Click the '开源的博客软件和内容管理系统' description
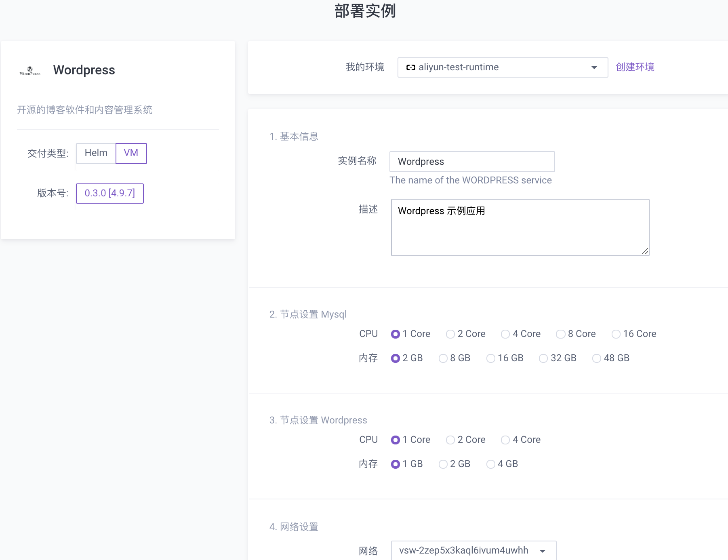728x560 pixels. pyautogui.click(x=85, y=110)
